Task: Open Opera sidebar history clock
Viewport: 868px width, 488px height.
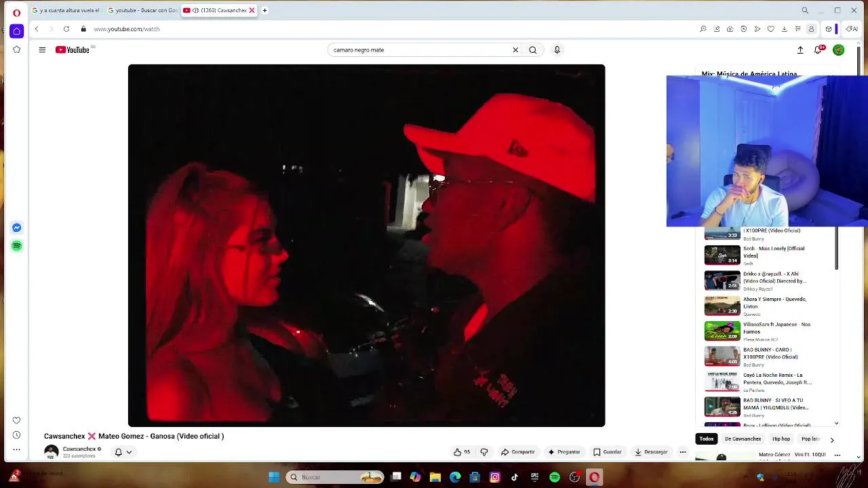Action: click(x=16, y=435)
